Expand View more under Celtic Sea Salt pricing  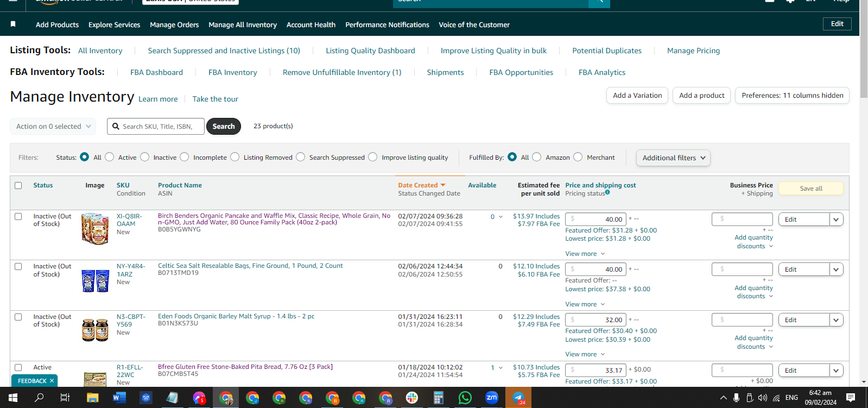click(585, 304)
